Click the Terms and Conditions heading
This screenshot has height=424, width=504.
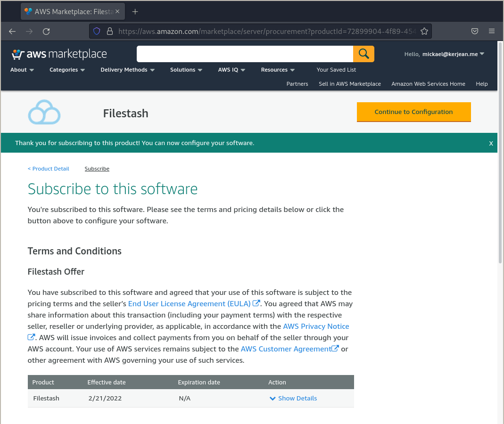74,251
